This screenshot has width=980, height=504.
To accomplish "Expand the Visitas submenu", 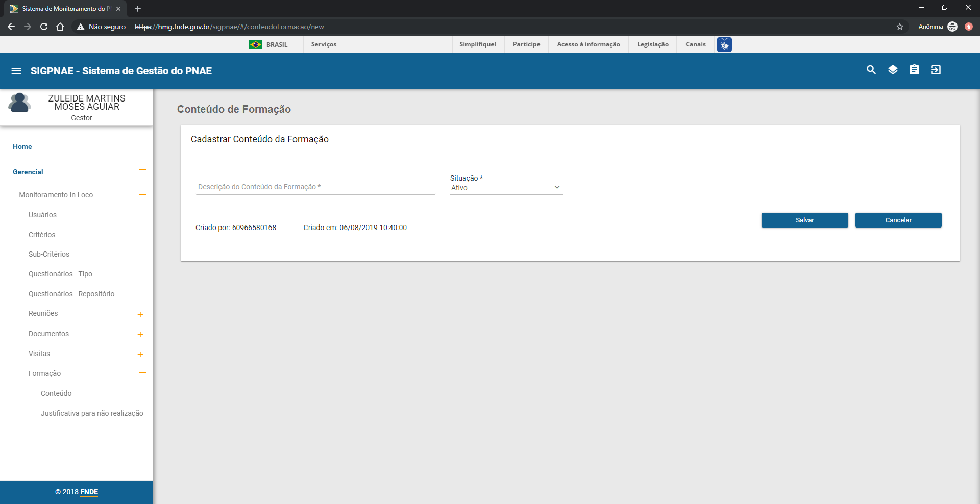I will (x=140, y=355).
